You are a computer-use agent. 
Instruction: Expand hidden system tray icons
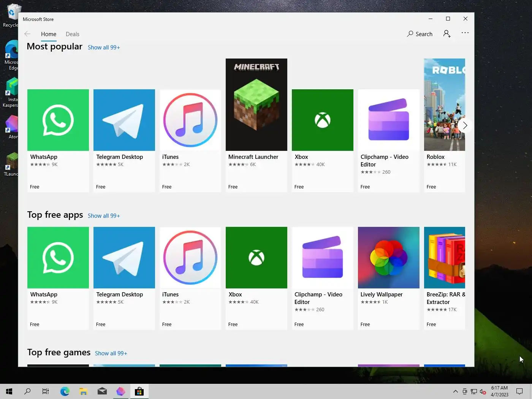point(455,391)
